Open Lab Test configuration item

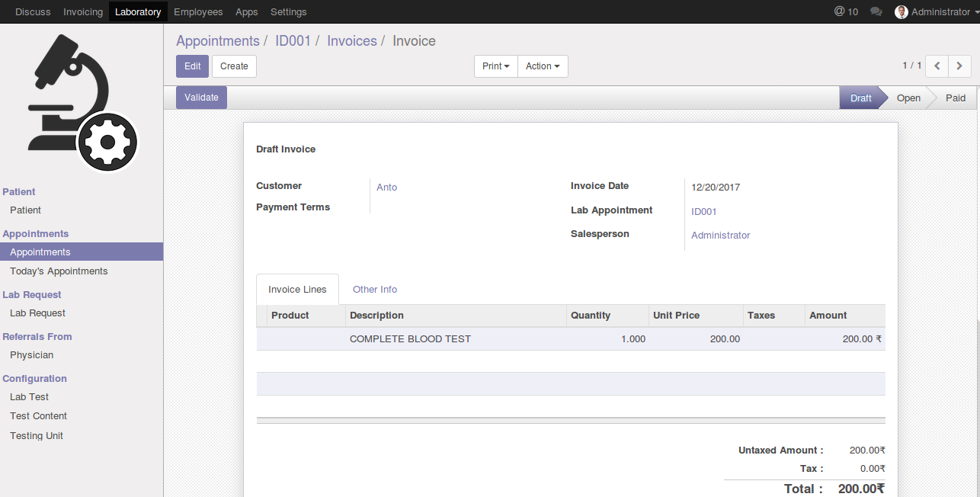29,397
